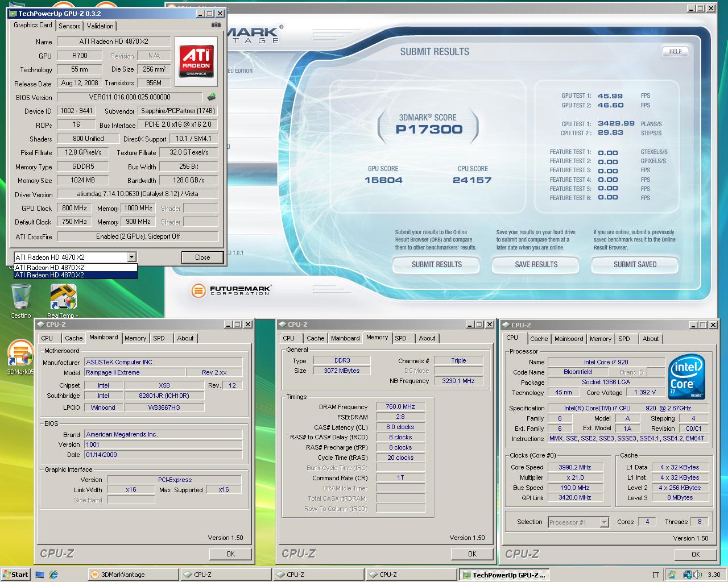This screenshot has width=728, height=582.
Task: Click the Windows Sidebar tray icon
Action: (x=672, y=575)
